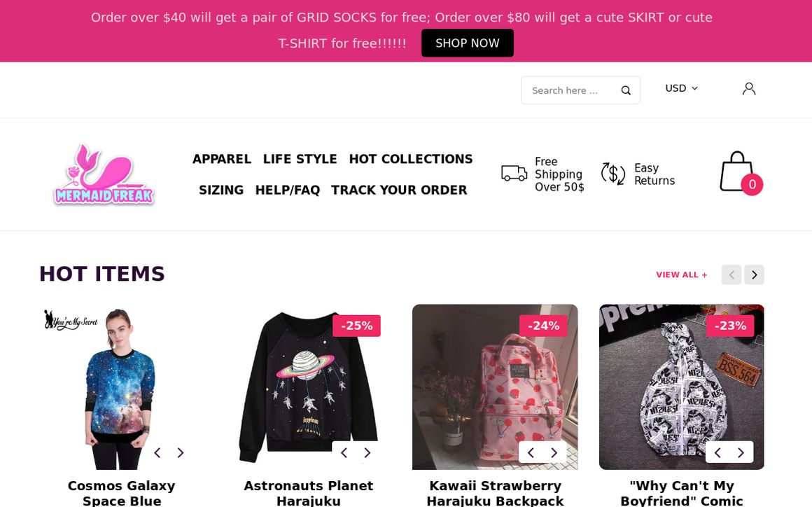The width and height of the screenshot is (812, 507).
Task: Click the free shipping truck icon
Action: point(514,173)
